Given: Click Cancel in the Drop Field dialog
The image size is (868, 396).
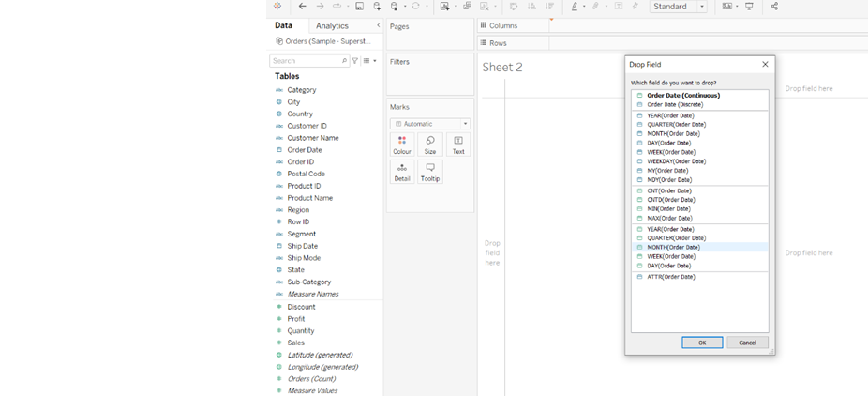Looking at the screenshot, I should (x=747, y=343).
